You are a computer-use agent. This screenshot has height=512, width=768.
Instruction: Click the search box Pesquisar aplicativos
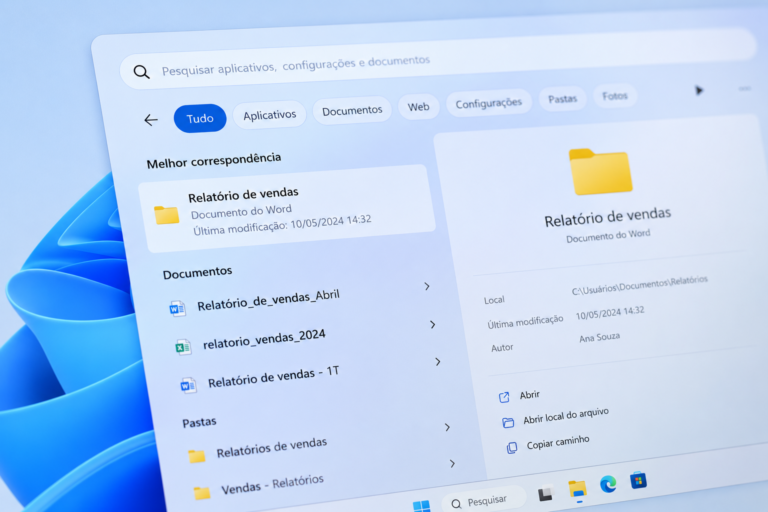(437, 59)
